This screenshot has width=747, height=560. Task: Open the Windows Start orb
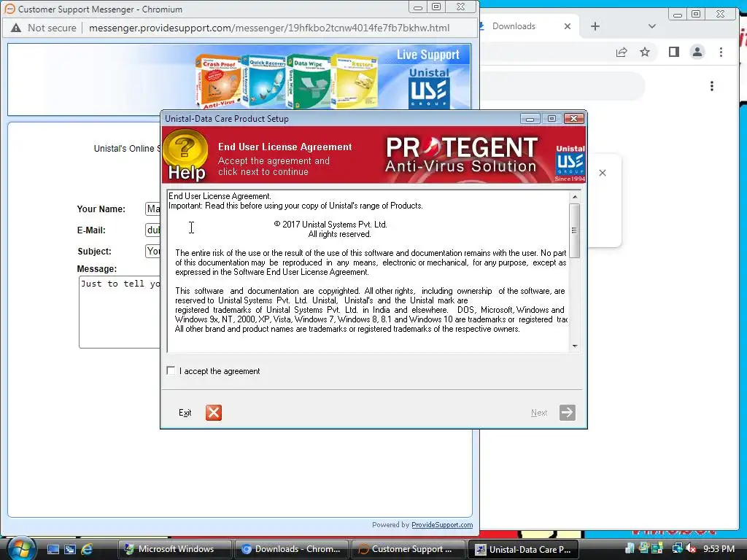coord(21,548)
